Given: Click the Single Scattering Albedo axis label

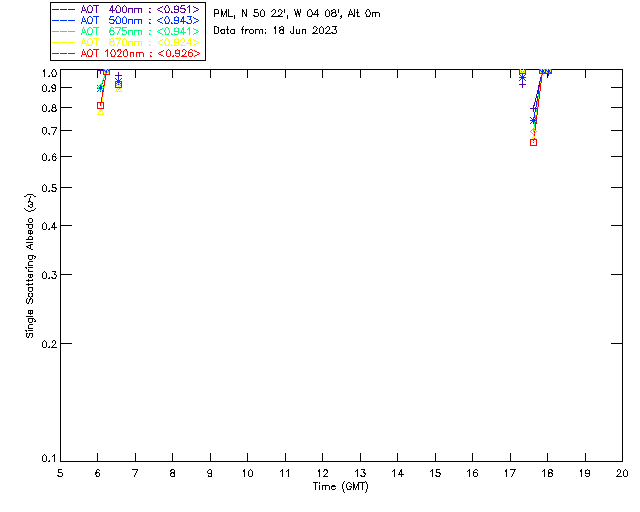Looking at the screenshot, I should point(30,266).
